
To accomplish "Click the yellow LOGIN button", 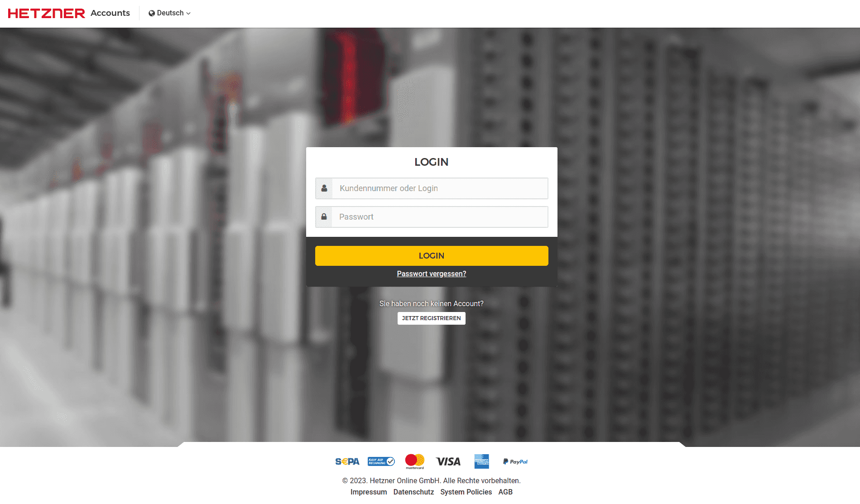I will [431, 255].
